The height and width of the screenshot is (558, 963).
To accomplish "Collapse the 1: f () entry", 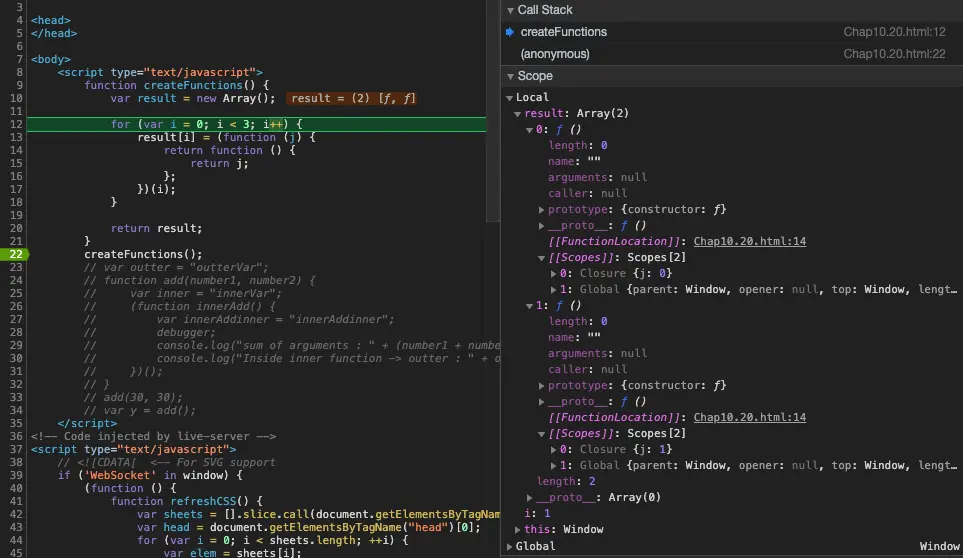I will click(x=529, y=306).
